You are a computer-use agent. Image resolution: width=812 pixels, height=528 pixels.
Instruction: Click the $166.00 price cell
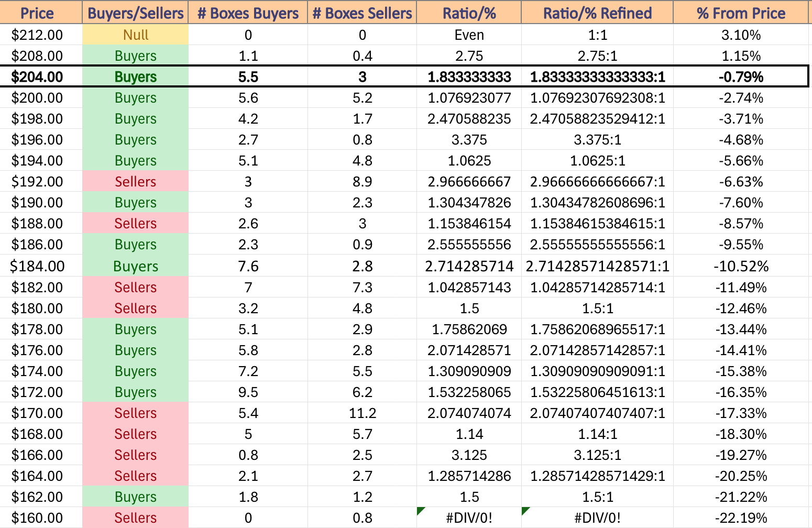[x=41, y=455]
